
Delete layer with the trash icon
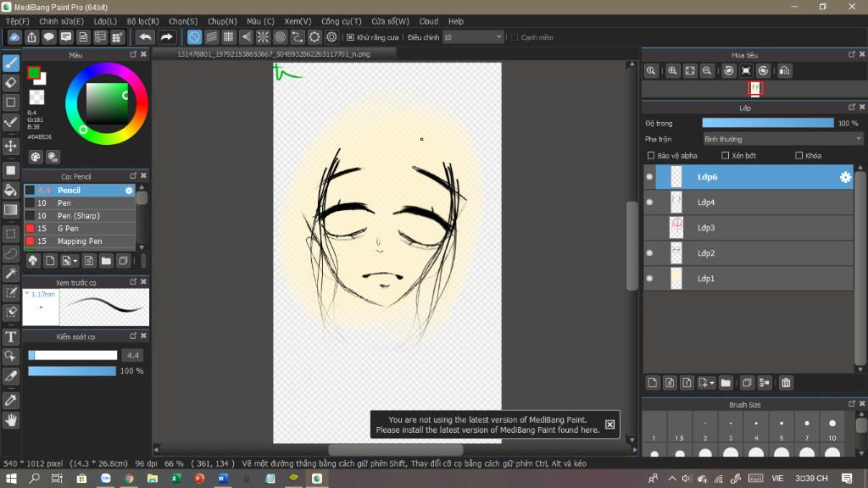point(786,383)
